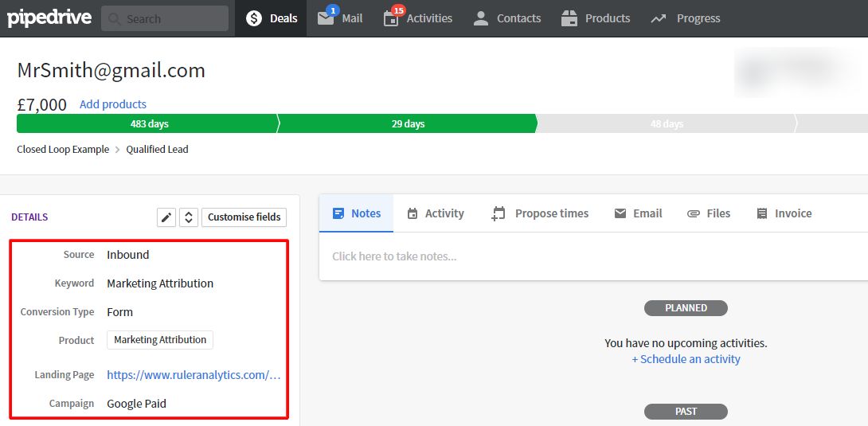Click the Email tab envelope icon

click(620, 213)
